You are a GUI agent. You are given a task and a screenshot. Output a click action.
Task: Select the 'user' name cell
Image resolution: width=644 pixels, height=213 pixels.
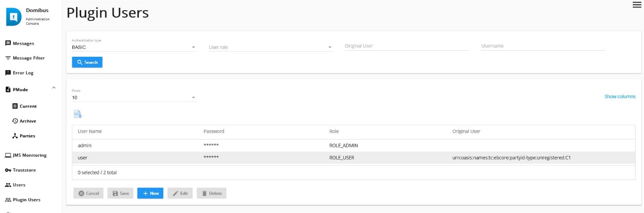click(x=82, y=158)
